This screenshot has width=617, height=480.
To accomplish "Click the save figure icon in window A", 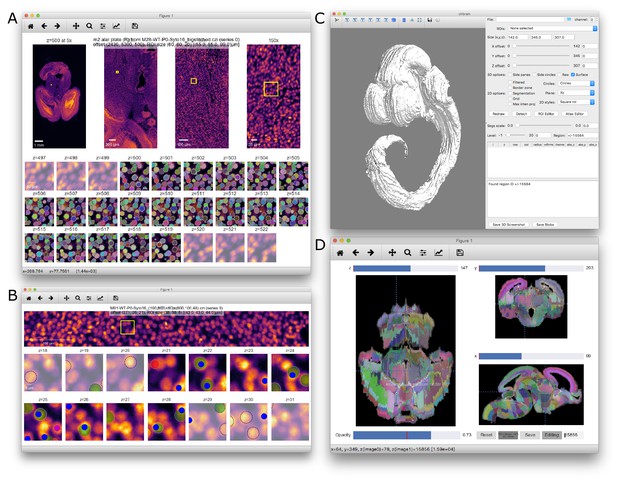I will pyautogui.click(x=135, y=26).
